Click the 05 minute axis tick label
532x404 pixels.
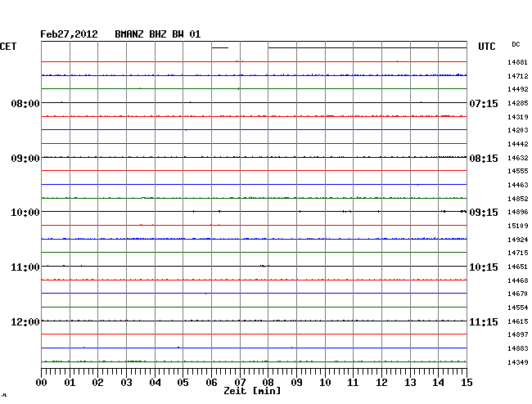[x=183, y=383]
